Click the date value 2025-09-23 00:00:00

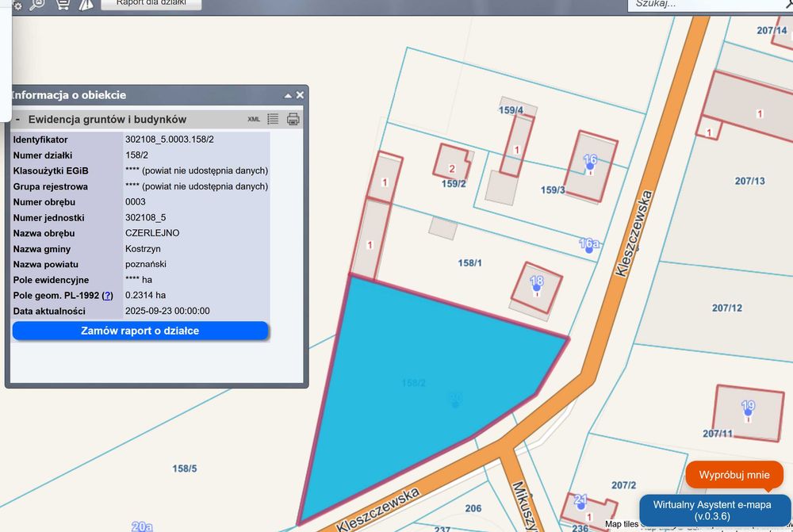point(167,311)
